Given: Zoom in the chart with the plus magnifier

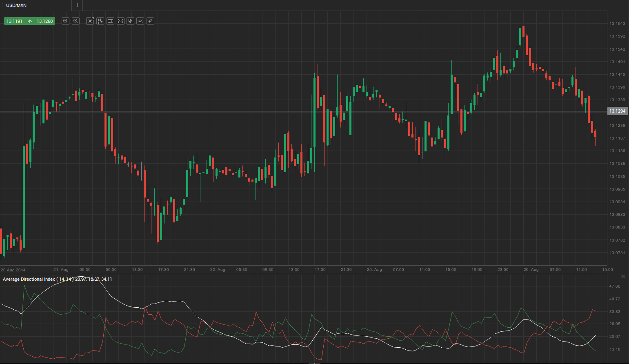Looking at the screenshot, I should [x=76, y=21].
